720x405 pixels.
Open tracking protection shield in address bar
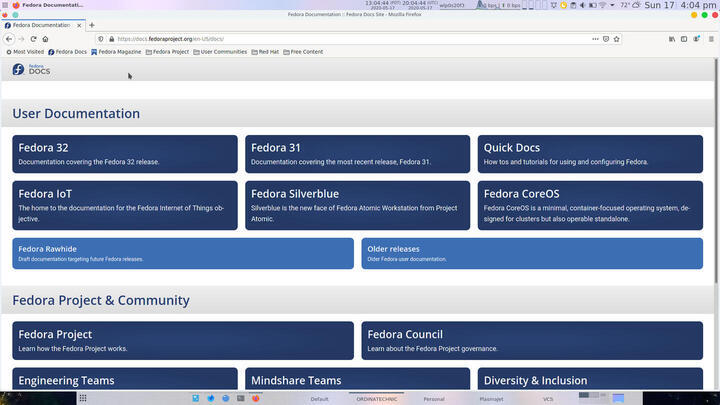coord(101,39)
